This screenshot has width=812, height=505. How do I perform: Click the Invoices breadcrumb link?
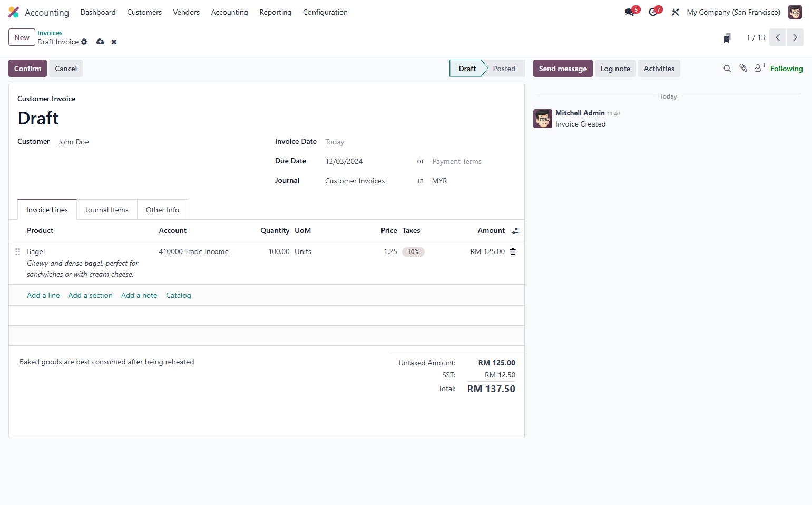[x=50, y=33]
